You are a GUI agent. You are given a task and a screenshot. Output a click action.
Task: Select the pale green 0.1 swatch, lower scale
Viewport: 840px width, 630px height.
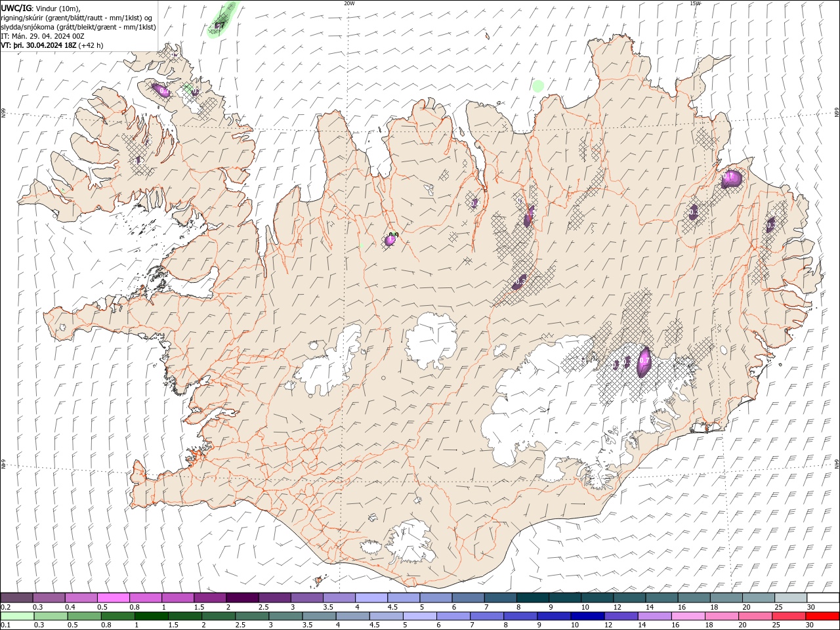[17, 616]
